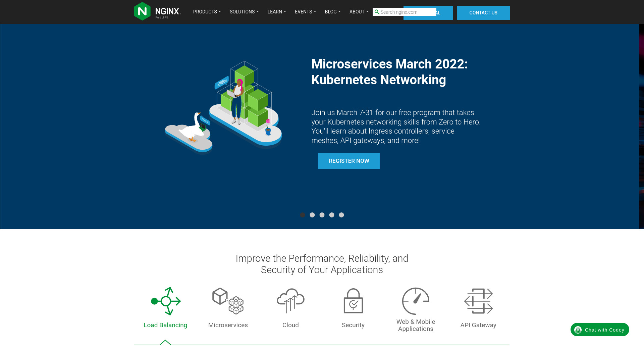
Task: Click the Register Now button
Action: (x=349, y=161)
